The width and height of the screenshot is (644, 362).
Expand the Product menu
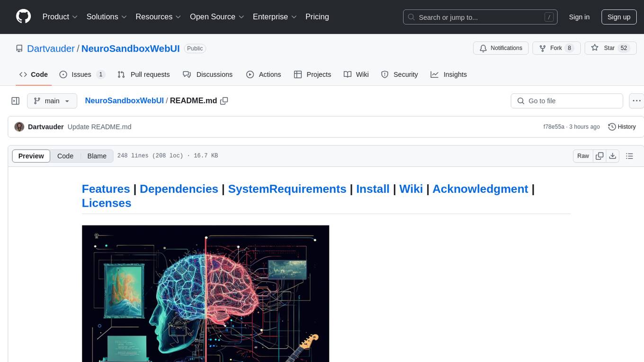[x=60, y=17]
